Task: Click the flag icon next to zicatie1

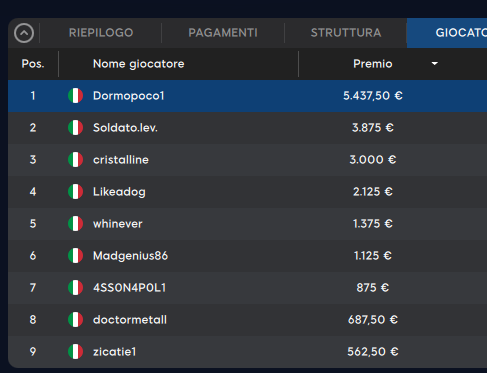Action: click(76, 352)
